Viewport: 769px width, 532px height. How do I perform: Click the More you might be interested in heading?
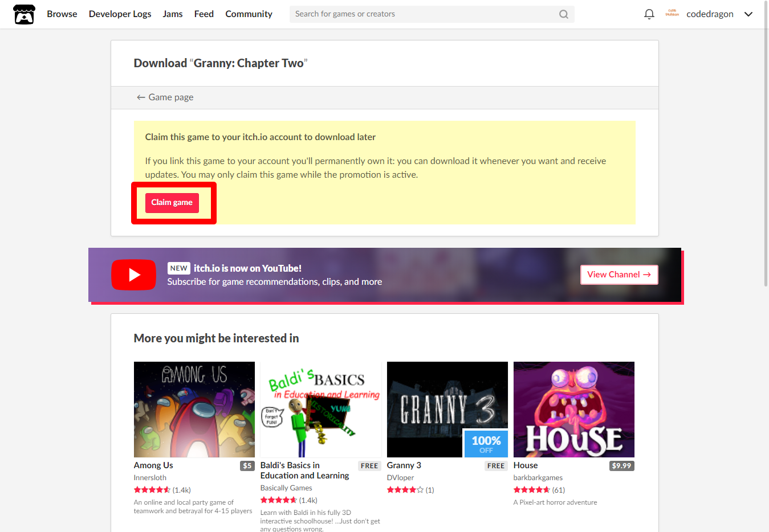coord(217,338)
